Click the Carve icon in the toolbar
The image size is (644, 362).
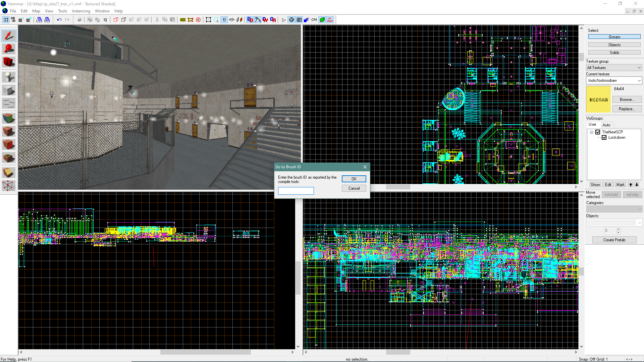click(x=79, y=20)
